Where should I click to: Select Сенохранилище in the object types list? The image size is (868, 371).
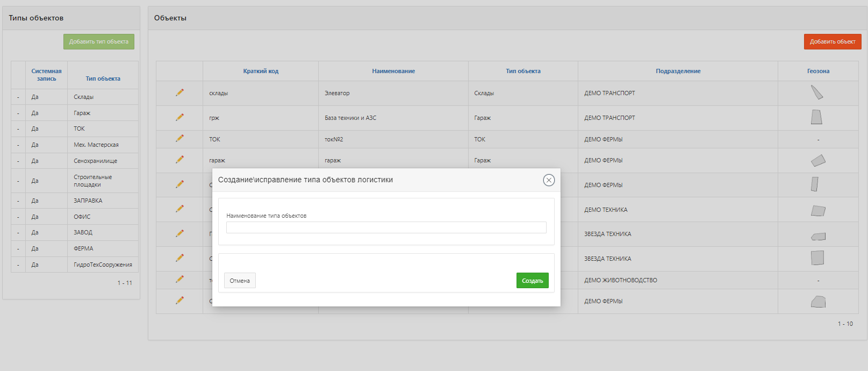coord(95,161)
